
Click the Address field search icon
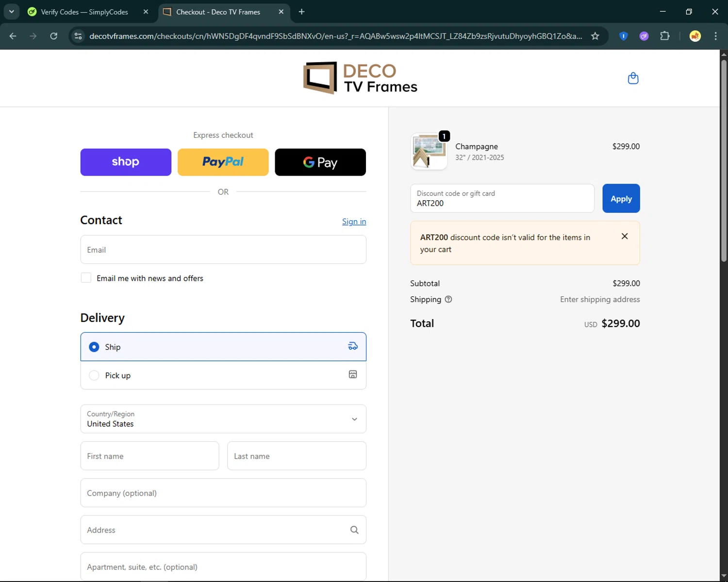pyautogui.click(x=354, y=530)
